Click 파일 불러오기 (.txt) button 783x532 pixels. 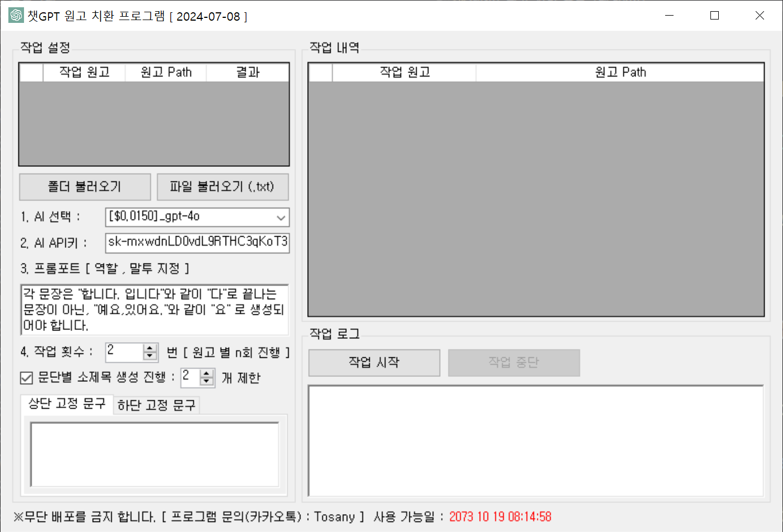223,187
